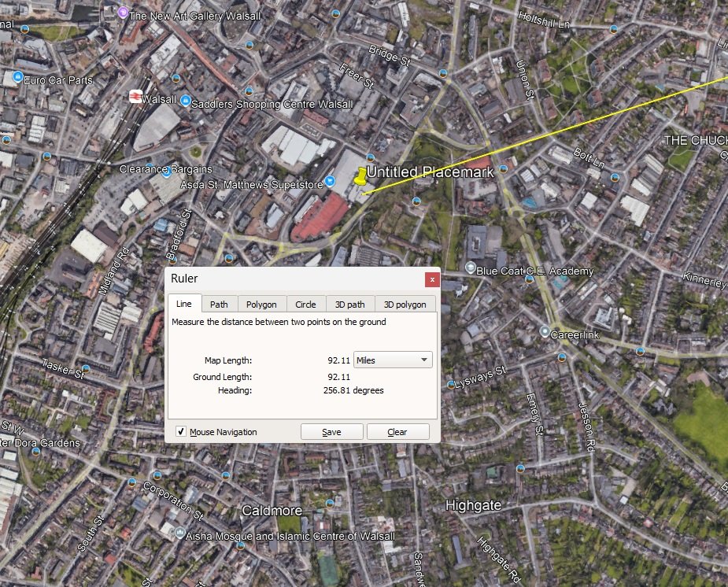Click the Untitled Placemark label
The height and width of the screenshot is (587, 728).
[x=430, y=172]
